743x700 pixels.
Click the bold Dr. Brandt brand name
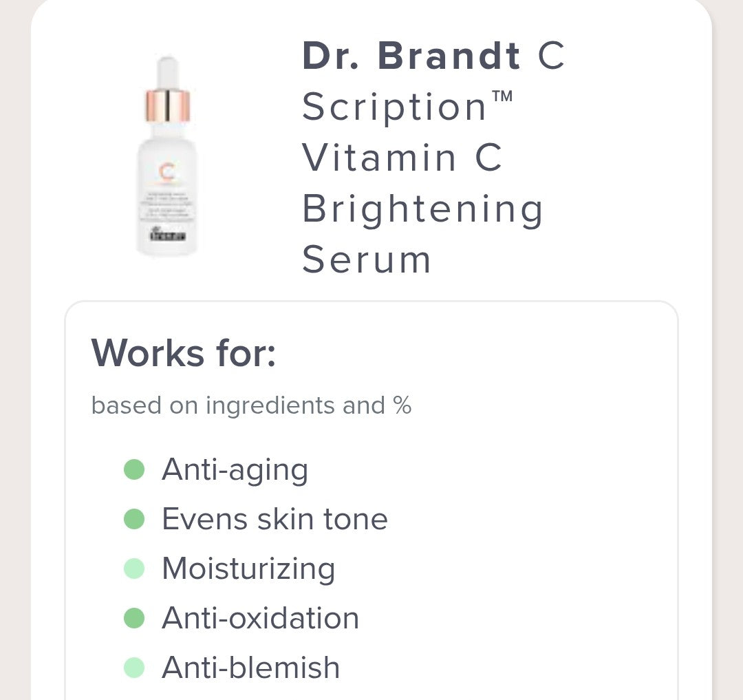(411, 56)
